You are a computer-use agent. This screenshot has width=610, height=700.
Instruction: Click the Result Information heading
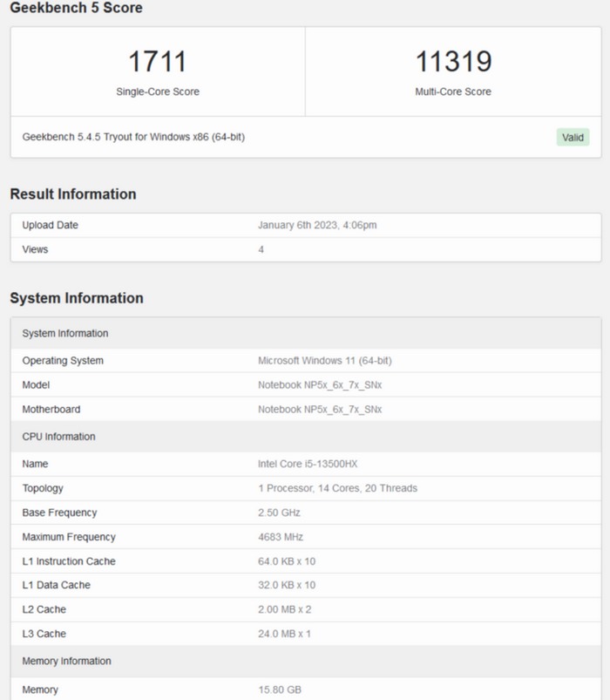click(x=73, y=194)
